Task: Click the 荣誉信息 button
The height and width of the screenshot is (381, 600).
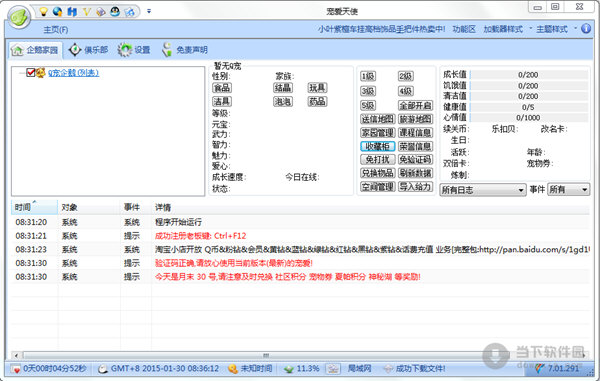Action: (x=416, y=146)
